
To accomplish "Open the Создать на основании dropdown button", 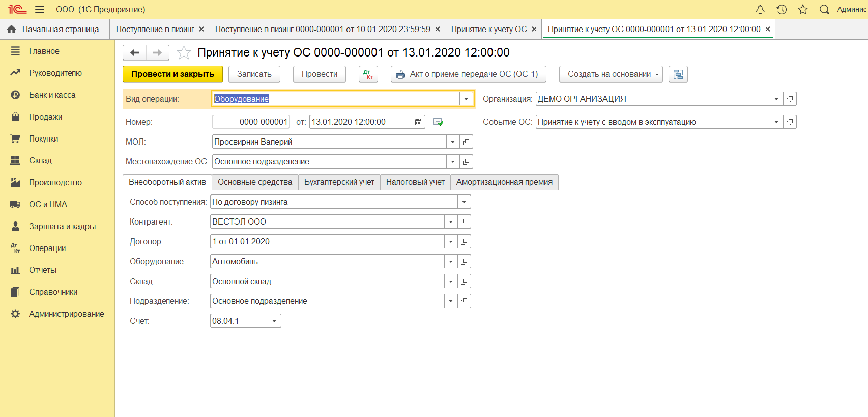I will pyautogui.click(x=611, y=74).
